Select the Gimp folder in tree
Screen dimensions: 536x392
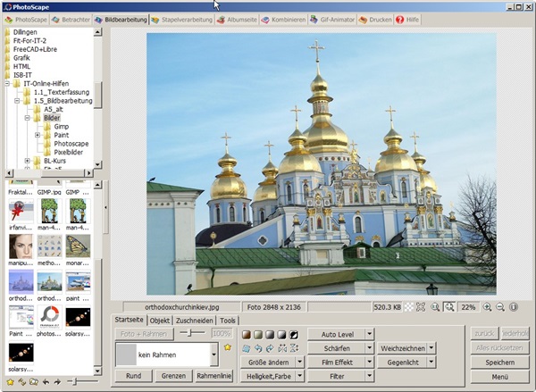tap(61, 126)
